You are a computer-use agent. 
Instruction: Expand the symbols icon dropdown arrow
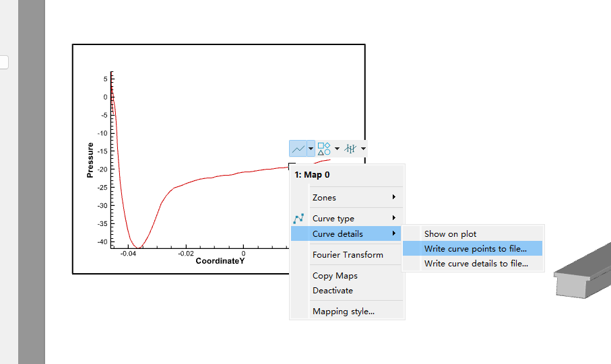(x=337, y=148)
